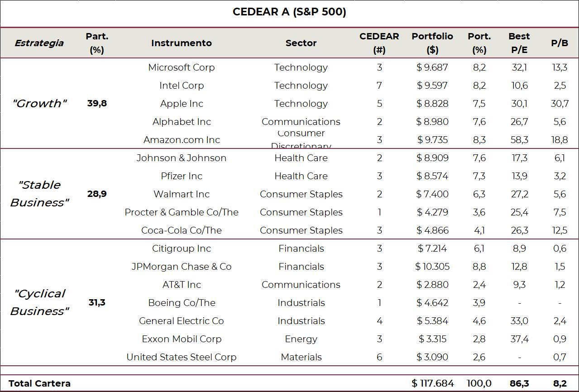Click the Walmart Inc instrument cell

(x=182, y=194)
